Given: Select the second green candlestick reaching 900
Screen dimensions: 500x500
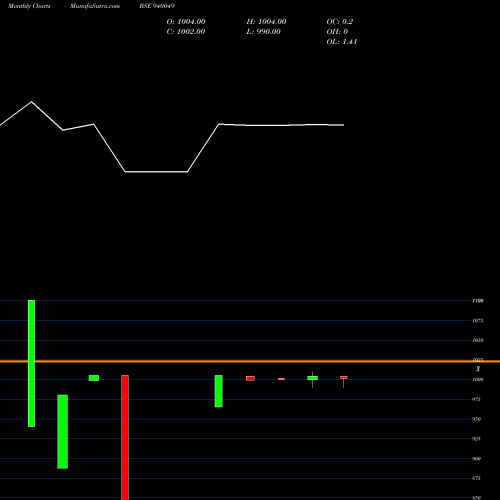Looking at the screenshot, I should click(63, 432).
